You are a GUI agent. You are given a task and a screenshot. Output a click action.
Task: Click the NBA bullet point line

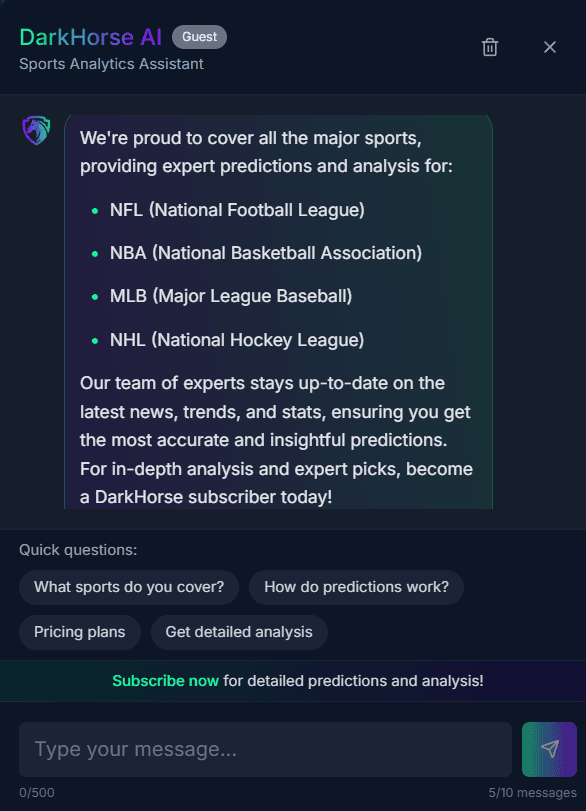(266, 253)
